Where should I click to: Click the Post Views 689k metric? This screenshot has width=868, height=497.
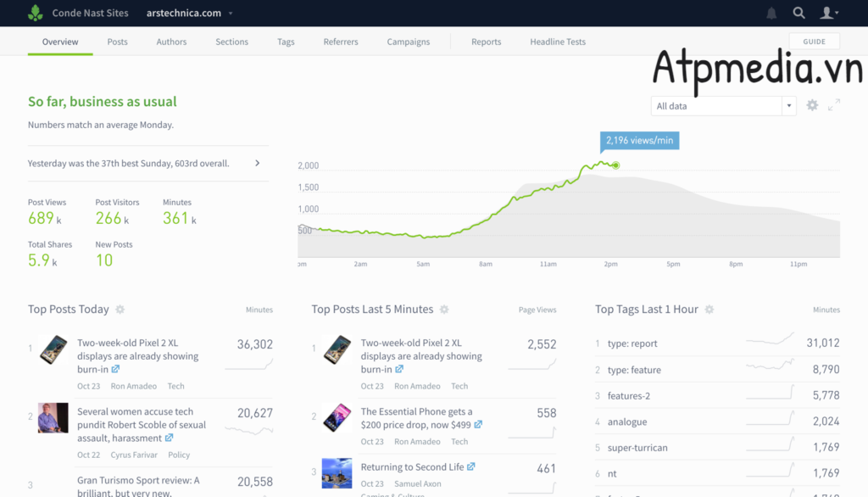[47, 211]
